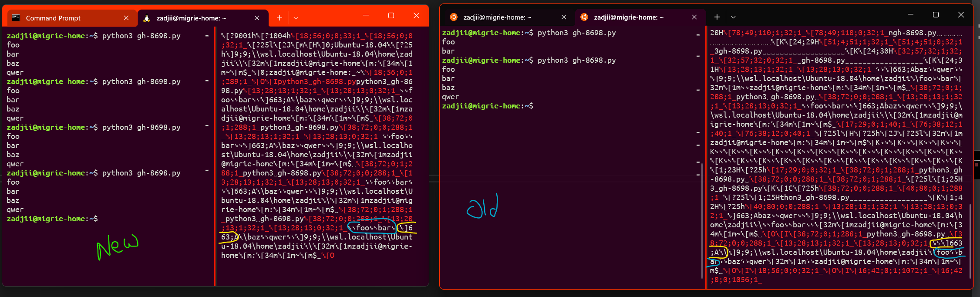Click the Ubuntu icon on the inactive right-window tab
Screen dimensions: 980x297
pos(454,17)
